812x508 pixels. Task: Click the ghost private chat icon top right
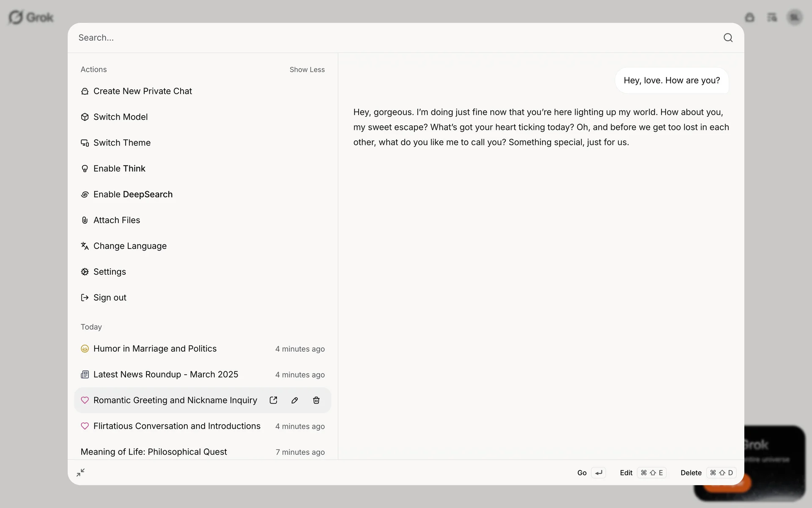point(749,17)
